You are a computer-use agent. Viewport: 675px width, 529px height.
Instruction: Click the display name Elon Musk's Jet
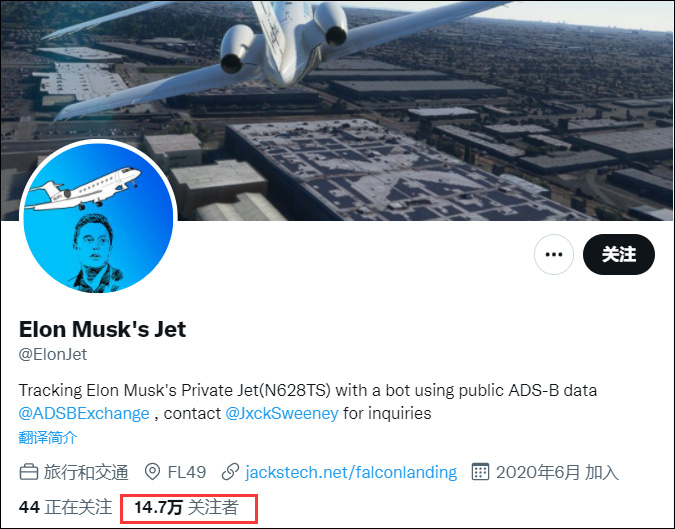point(102,329)
